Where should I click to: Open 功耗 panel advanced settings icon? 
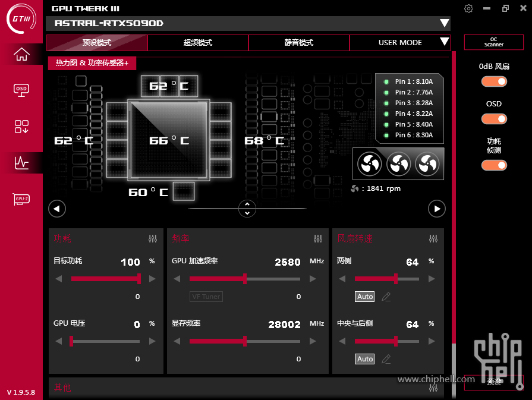(153, 239)
